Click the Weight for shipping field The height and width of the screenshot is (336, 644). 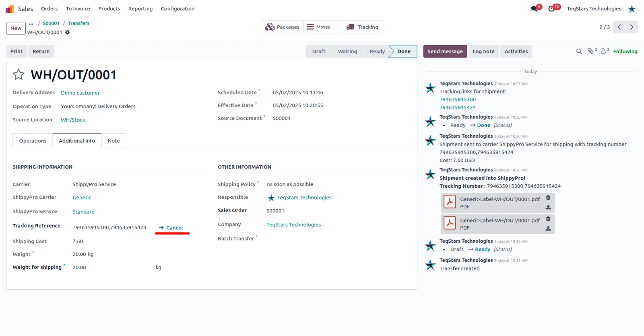click(x=113, y=267)
